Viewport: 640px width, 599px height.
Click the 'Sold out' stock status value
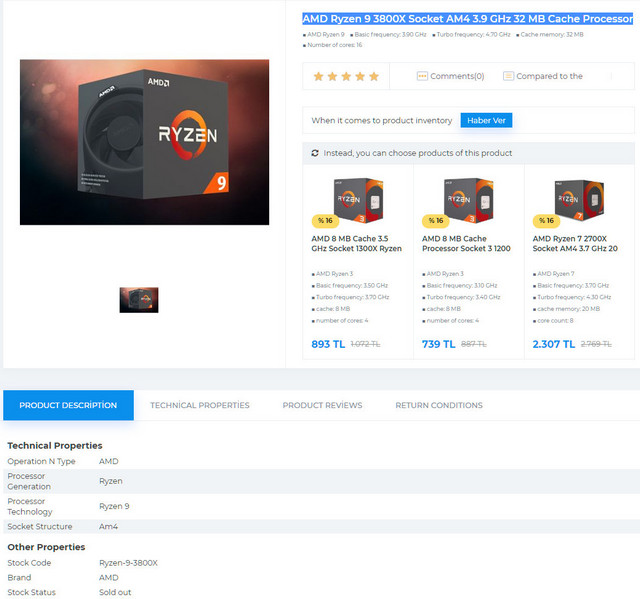click(115, 592)
